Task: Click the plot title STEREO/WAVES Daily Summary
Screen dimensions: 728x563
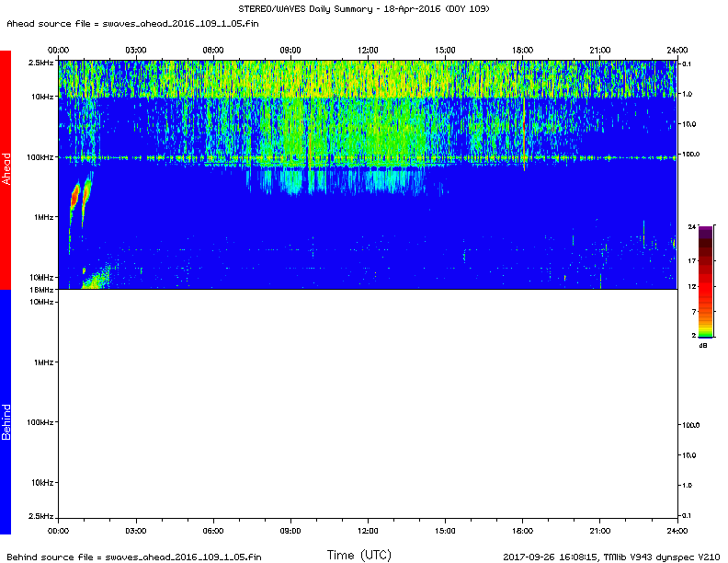Action: 364,9
